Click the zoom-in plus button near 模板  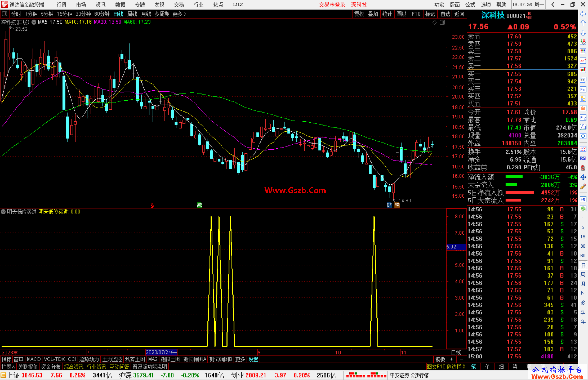(451, 359)
